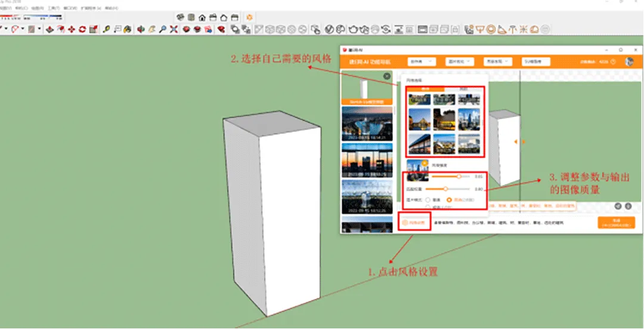Click the orange ring icon in toolbar
The image size is (644, 329).
[491, 29]
